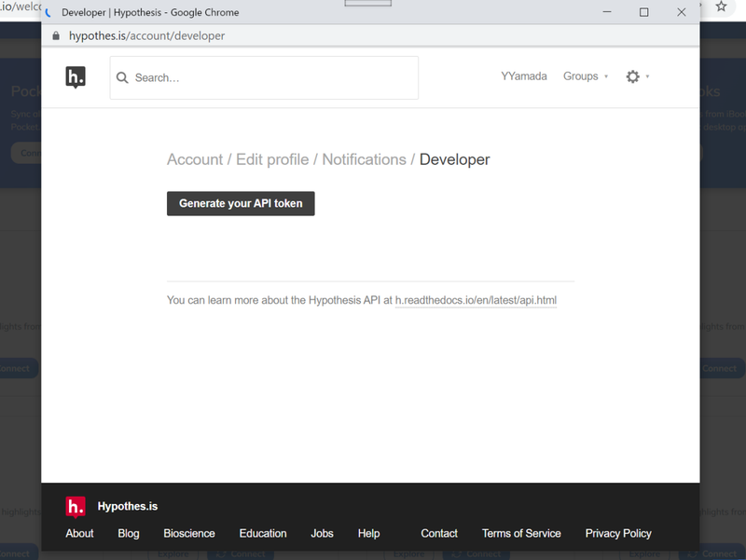Open the Blog footer link
This screenshot has height=560, width=746.
tap(129, 533)
